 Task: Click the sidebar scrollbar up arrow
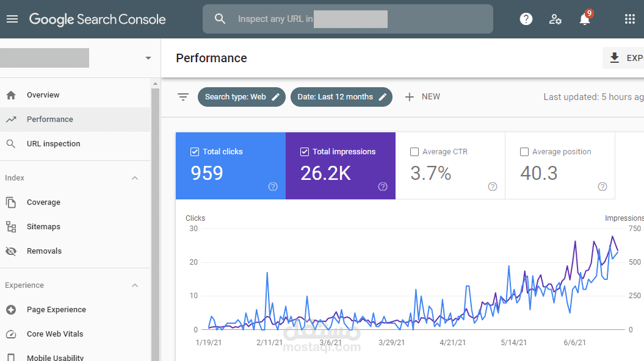click(x=155, y=84)
